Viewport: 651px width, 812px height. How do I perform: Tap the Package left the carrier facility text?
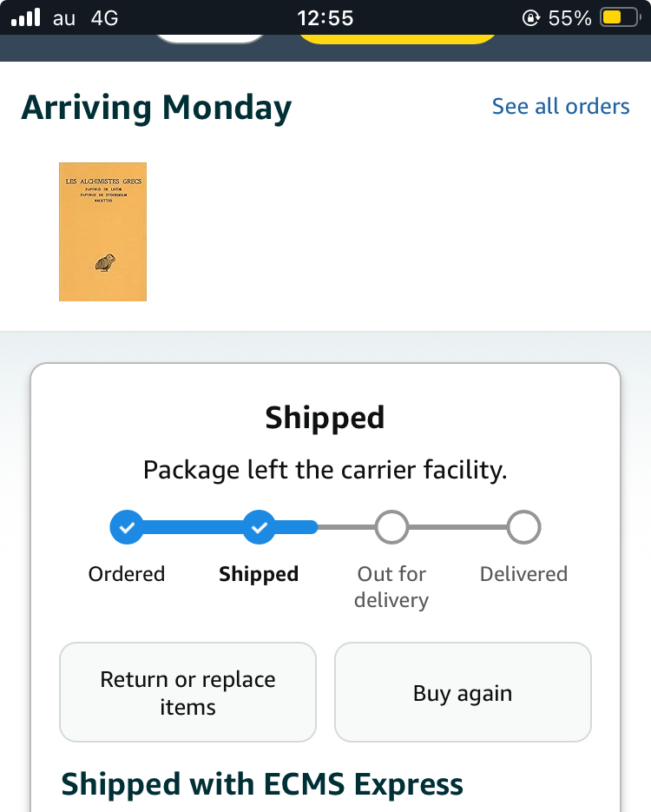pos(325,470)
